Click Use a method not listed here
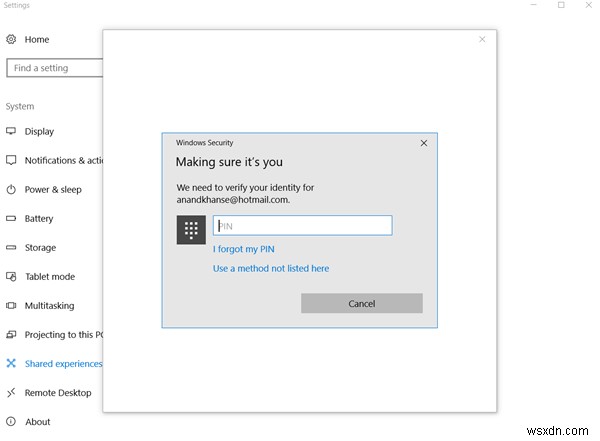 click(x=271, y=268)
